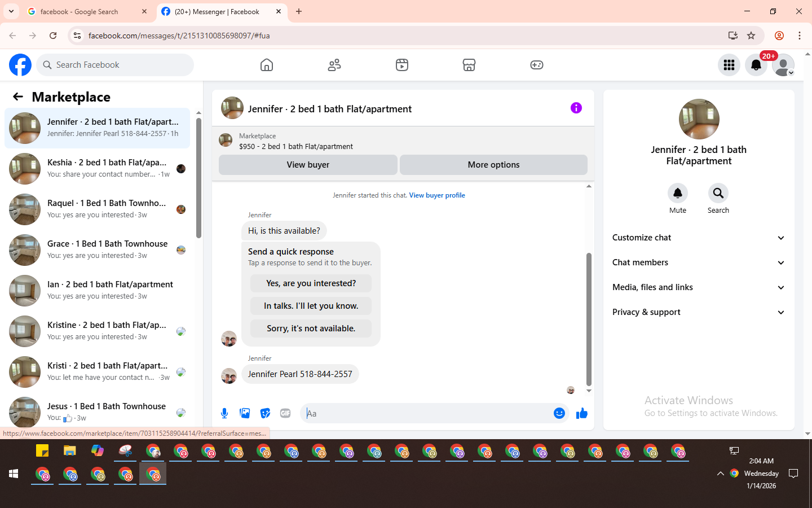Expand Privacy & support section
This screenshot has height=508, width=812.
click(x=699, y=312)
